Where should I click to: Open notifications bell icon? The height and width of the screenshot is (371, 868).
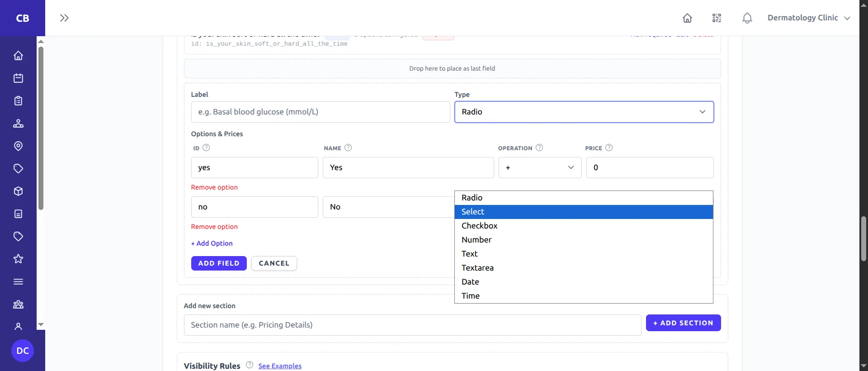click(747, 18)
